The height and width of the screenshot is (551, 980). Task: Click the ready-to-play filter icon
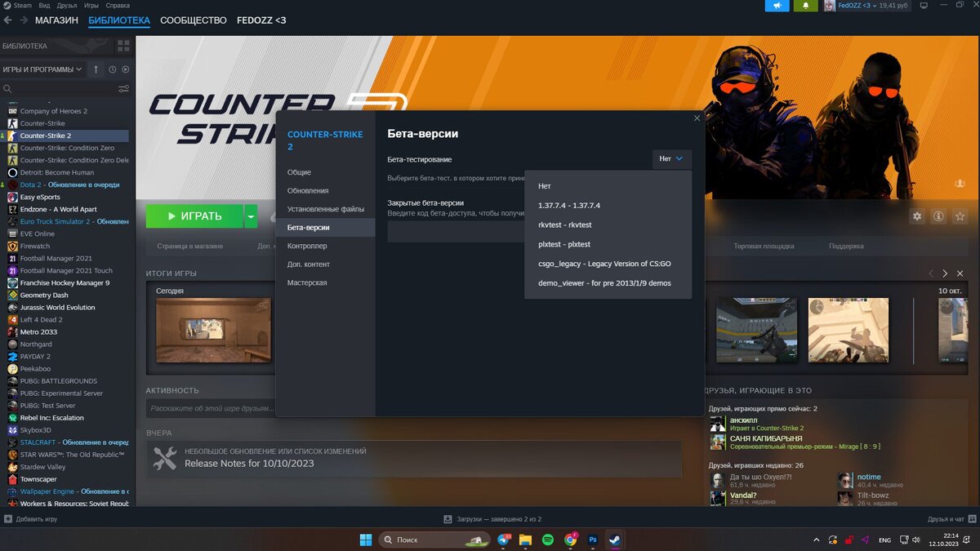pos(125,69)
